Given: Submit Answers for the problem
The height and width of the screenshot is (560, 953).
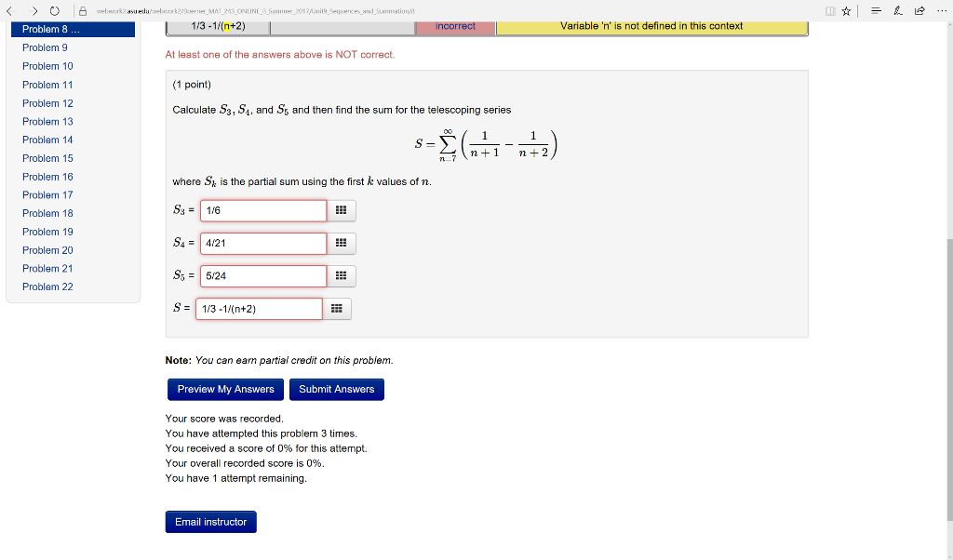Looking at the screenshot, I should pos(336,389).
